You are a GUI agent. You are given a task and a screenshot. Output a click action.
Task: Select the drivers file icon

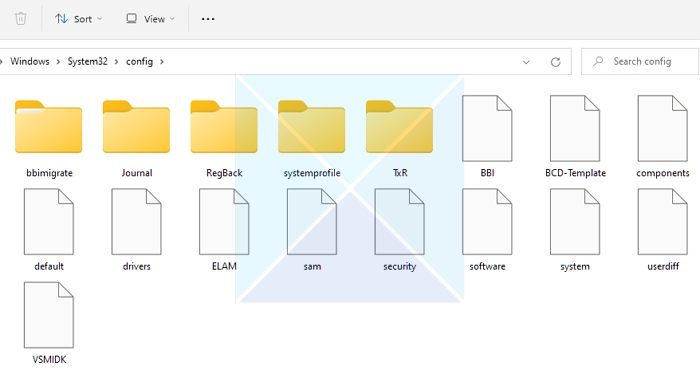tap(136, 221)
